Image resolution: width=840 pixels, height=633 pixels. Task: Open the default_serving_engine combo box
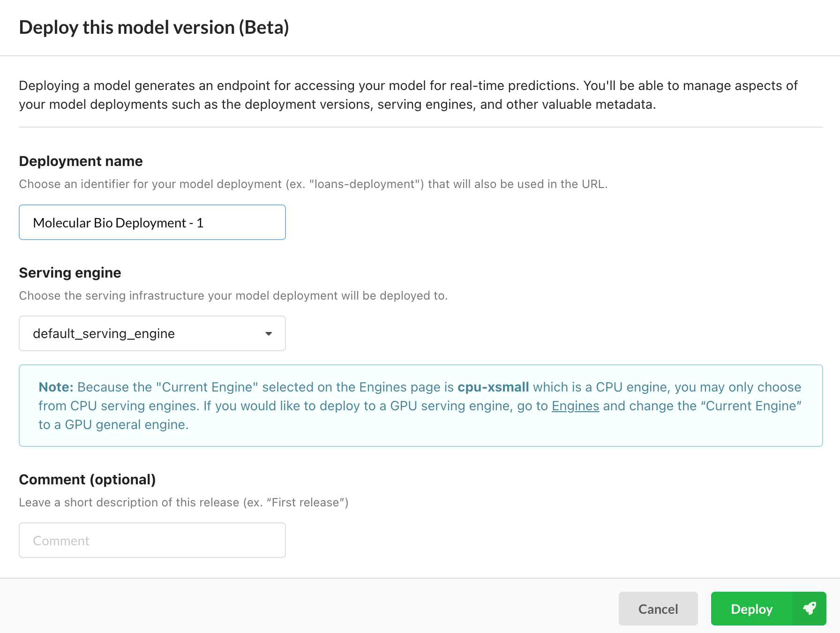[152, 333]
